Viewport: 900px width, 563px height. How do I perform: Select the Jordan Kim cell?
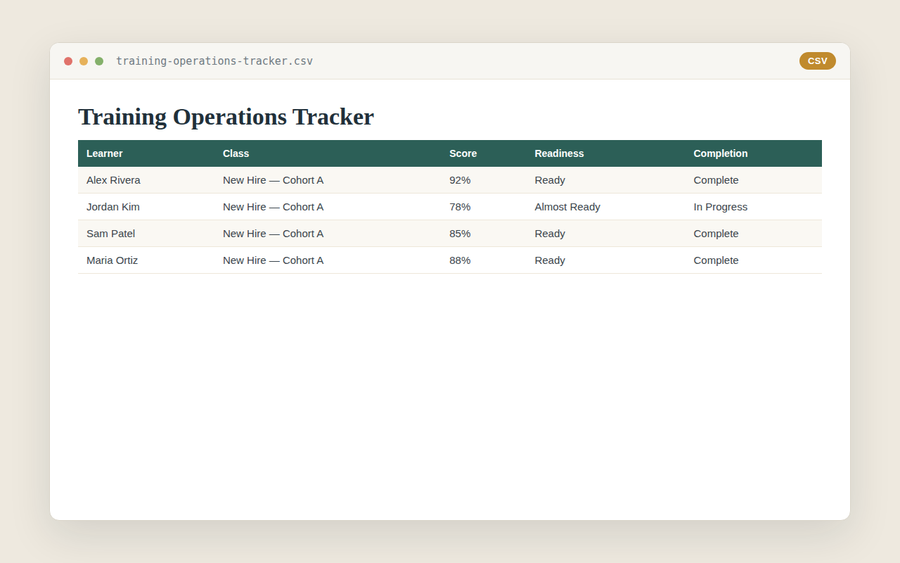pos(146,207)
